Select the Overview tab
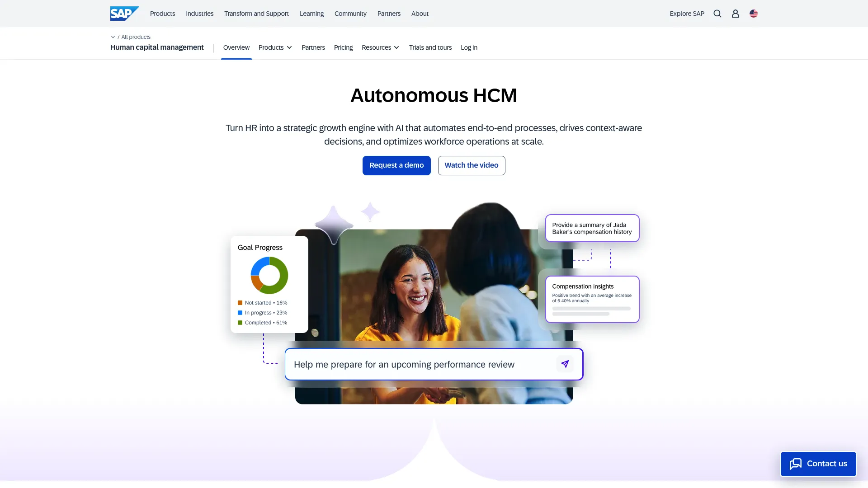This screenshot has height=488, width=868. (x=236, y=47)
